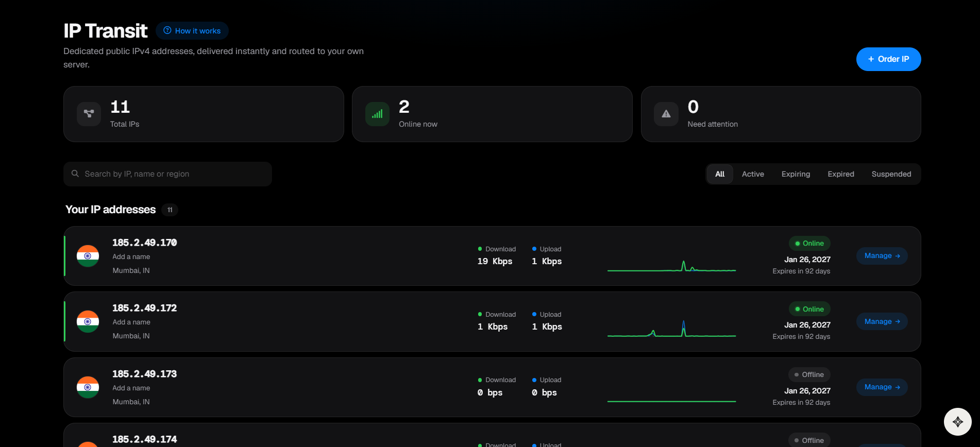The image size is (980, 447).
Task: Click the India flag for 185.2.49.170
Action: tap(88, 256)
